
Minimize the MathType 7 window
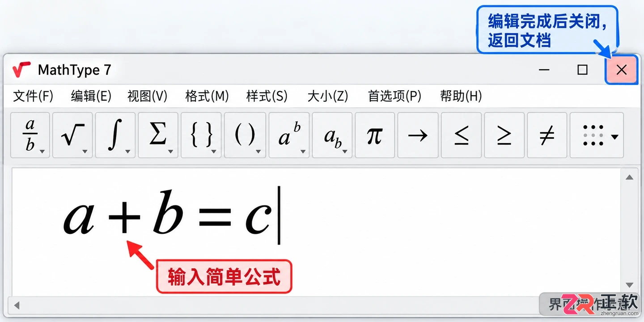coord(544,70)
